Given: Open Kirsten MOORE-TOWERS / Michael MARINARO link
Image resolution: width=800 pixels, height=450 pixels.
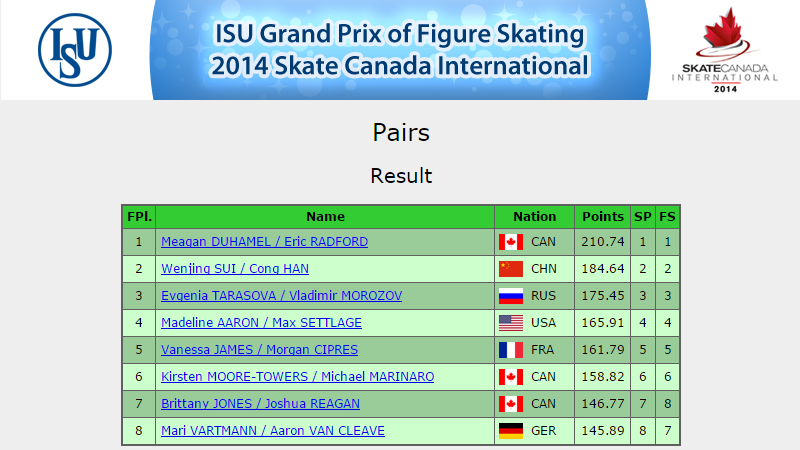Looking at the screenshot, I should [297, 377].
